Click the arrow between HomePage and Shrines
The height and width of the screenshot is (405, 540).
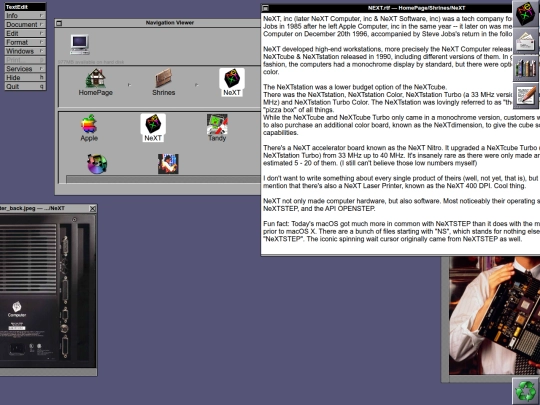point(129,84)
